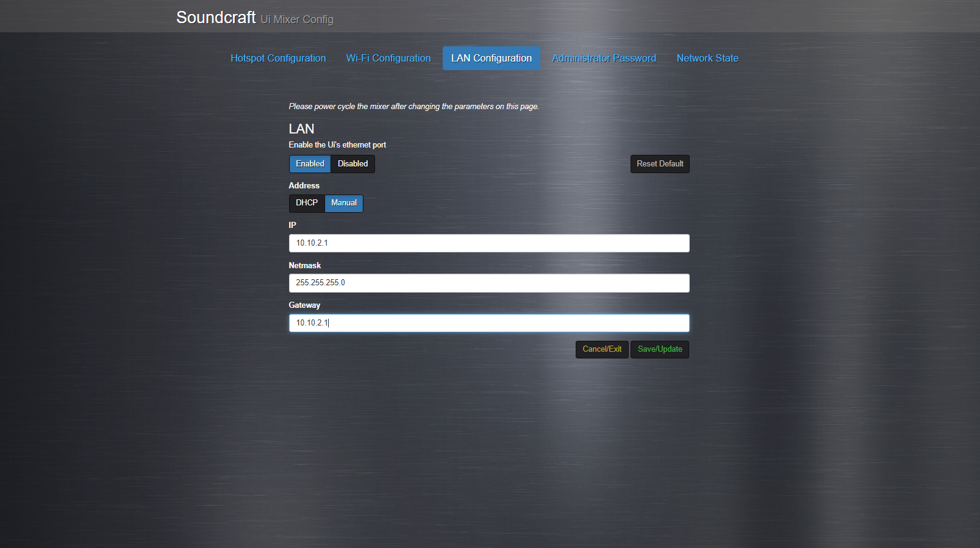Click the Gateway field label
This screenshot has width=980, height=548.
tap(304, 305)
